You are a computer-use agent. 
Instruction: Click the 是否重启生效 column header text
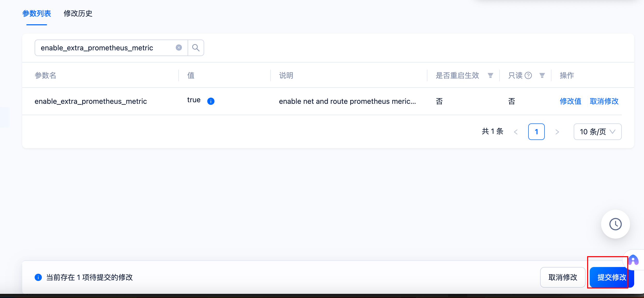click(x=457, y=75)
